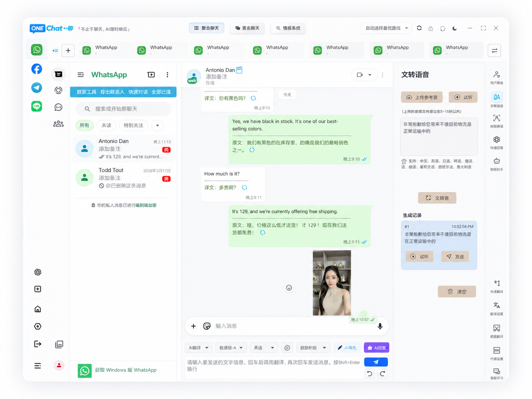
Task: Expand the WhatsApp hamburger menu
Action: point(80,75)
